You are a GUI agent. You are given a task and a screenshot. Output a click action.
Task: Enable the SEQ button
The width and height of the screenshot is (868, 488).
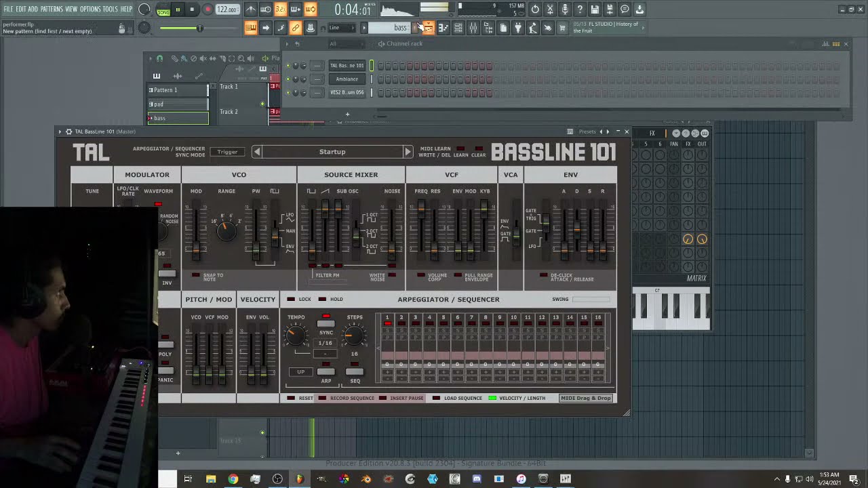(x=355, y=372)
